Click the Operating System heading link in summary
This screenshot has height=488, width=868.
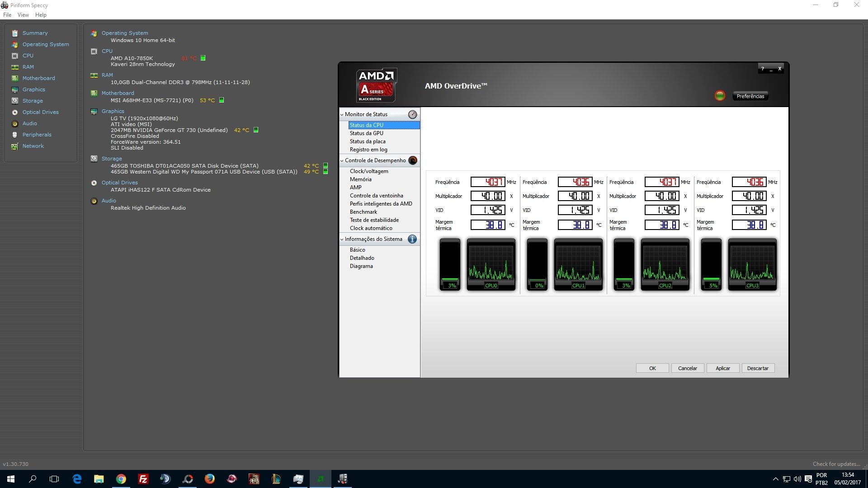point(125,33)
